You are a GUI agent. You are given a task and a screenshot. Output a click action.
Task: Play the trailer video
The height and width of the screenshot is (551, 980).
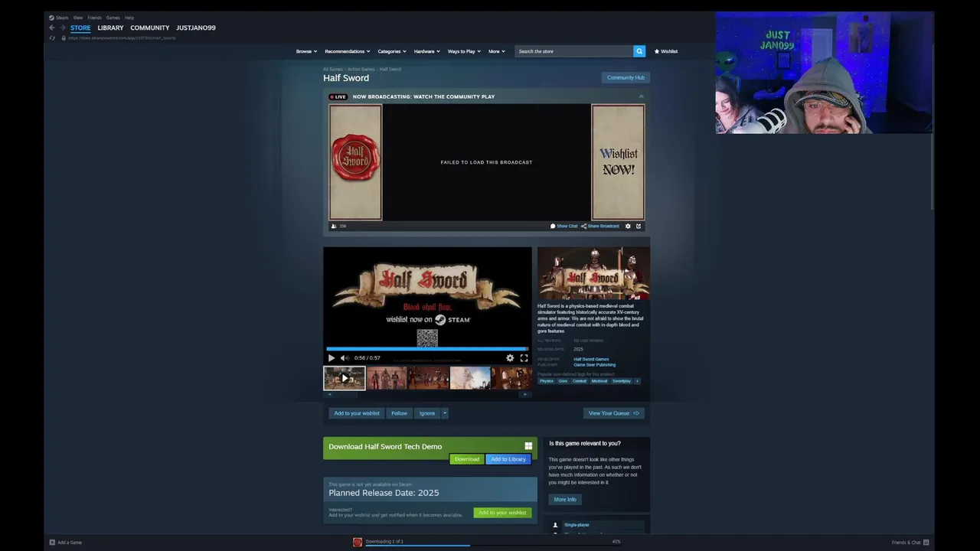tap(332, 357)
